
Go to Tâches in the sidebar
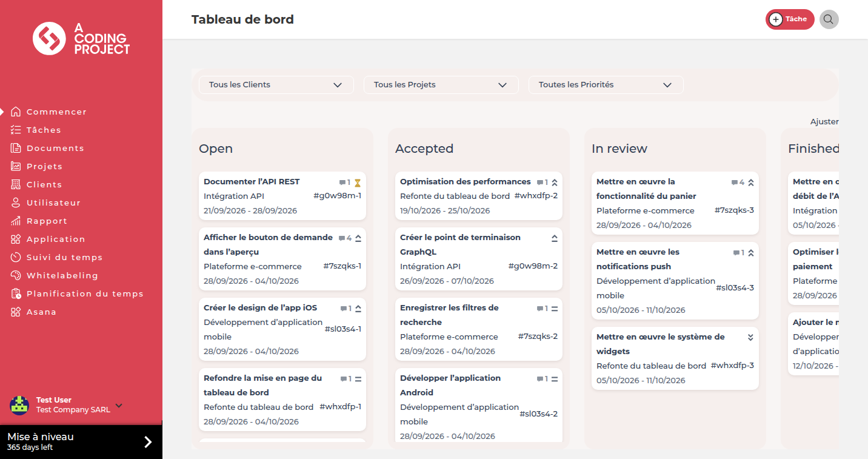[44, 130]
